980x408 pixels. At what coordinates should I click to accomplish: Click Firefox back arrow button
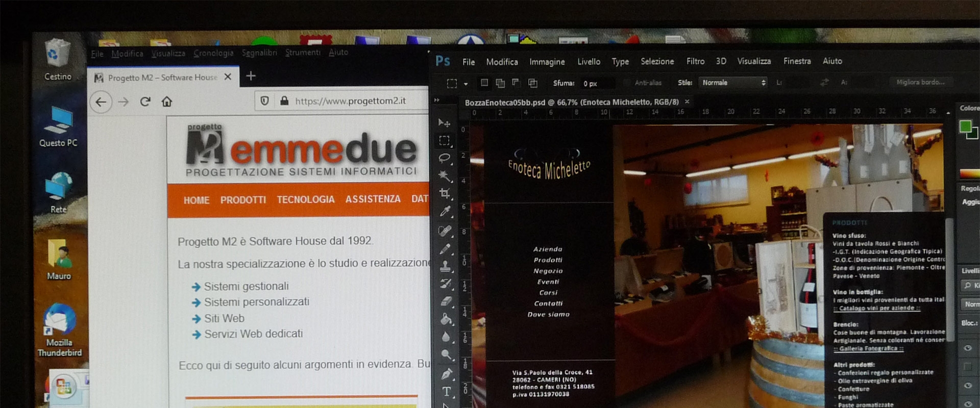[x=101, y=102]
